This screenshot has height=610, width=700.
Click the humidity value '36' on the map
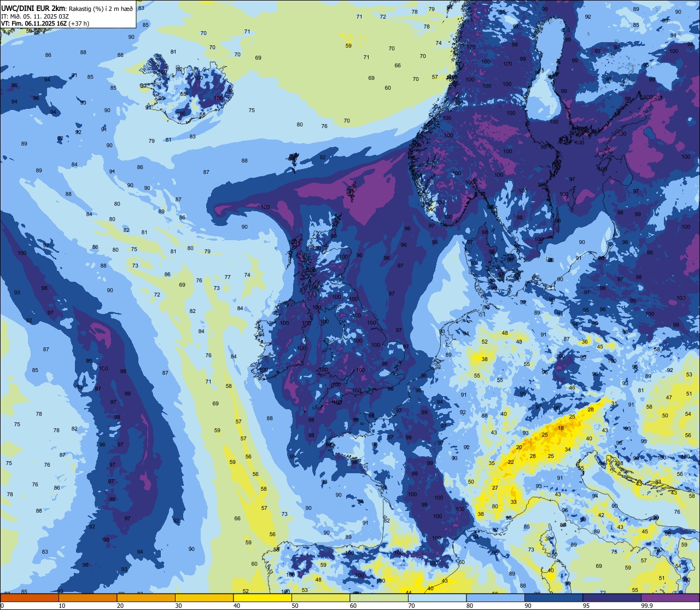click(x=585, y=342)
